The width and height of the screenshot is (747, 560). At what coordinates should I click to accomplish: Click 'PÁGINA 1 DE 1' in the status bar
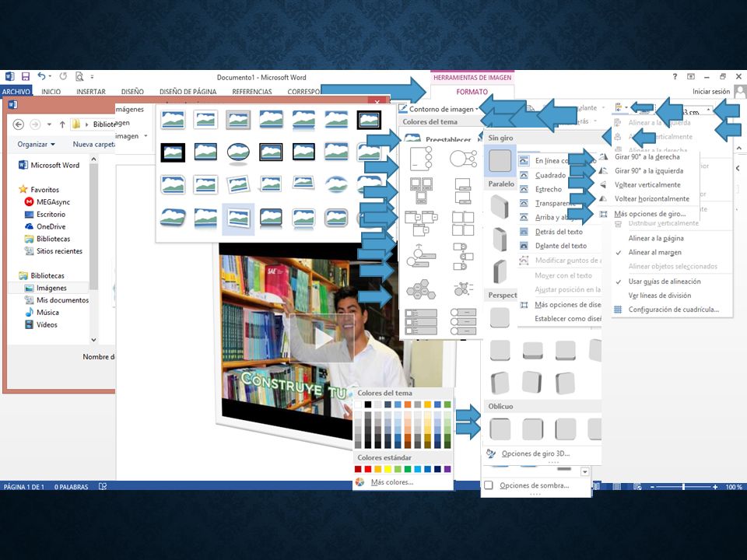[x=24, y=487]
